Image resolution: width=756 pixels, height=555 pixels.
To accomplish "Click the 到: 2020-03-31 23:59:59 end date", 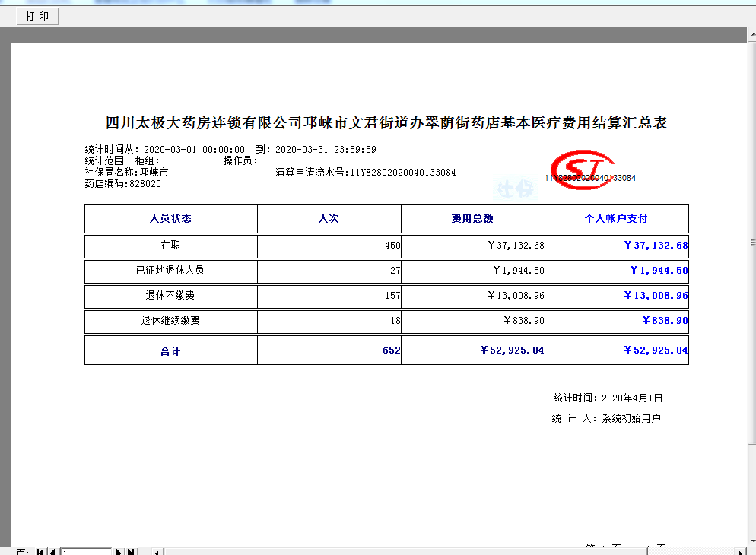I will (316, 149).
